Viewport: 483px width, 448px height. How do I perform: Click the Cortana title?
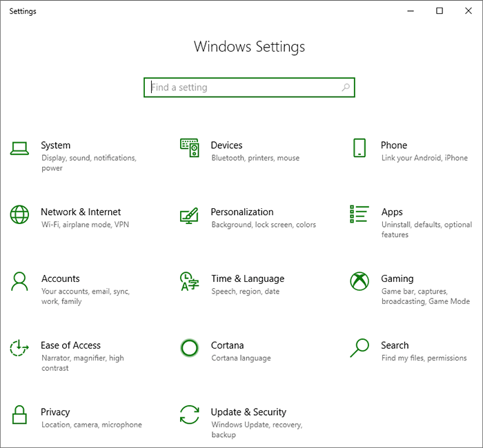[x=227, y=345]
